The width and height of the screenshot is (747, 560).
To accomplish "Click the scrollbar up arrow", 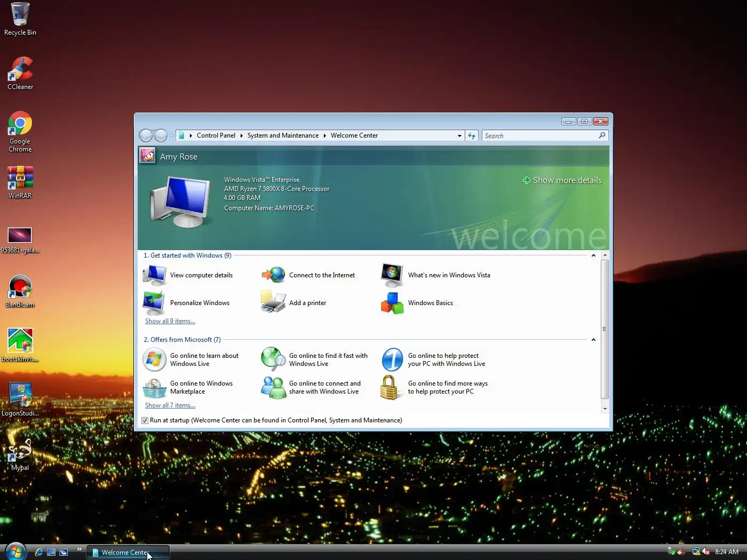I will pos(605,255).
